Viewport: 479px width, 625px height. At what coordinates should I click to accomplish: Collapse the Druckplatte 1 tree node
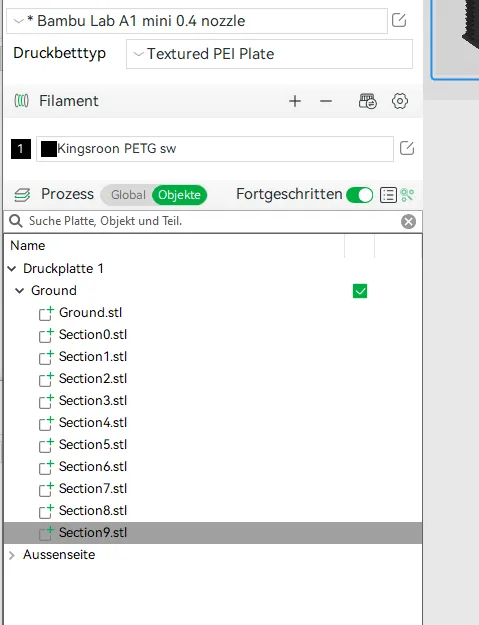(x=12, y=269)
